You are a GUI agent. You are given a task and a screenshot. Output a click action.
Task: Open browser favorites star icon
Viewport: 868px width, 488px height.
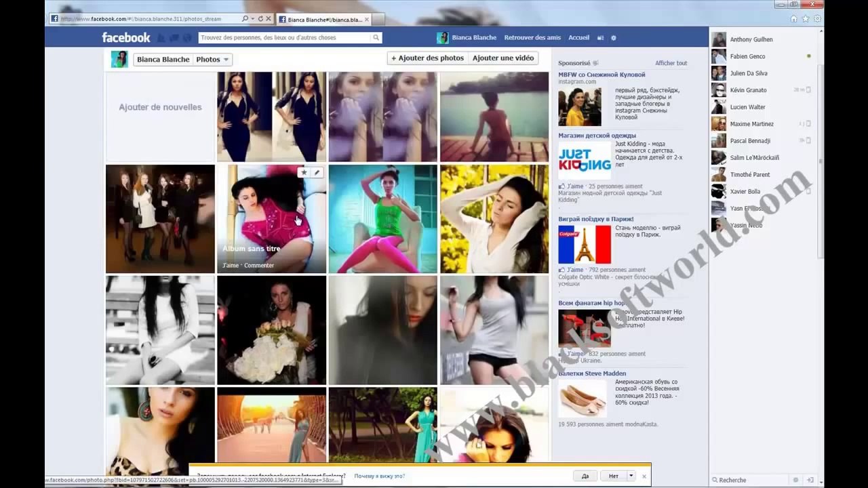(x=806, y=19)
